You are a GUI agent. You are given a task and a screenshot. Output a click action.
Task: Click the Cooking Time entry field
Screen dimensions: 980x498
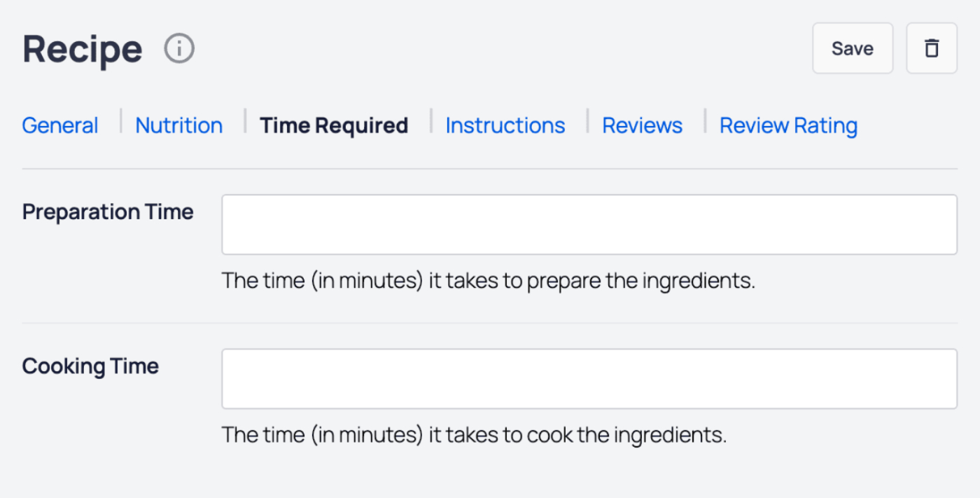pyautogui.click(x=589, y=378)
